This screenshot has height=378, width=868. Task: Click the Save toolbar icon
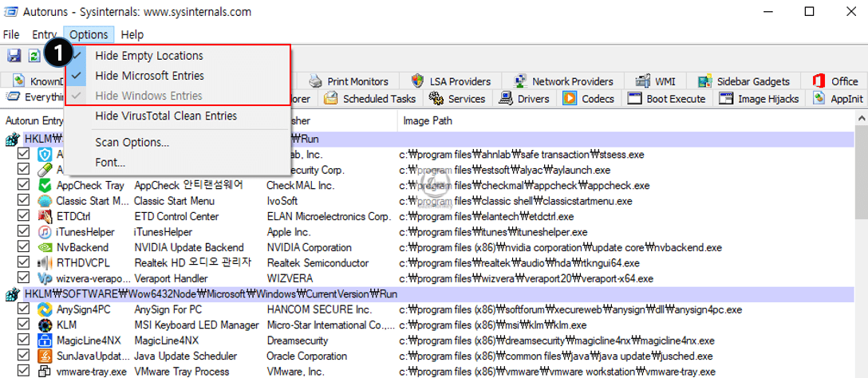tap(14, 55)
